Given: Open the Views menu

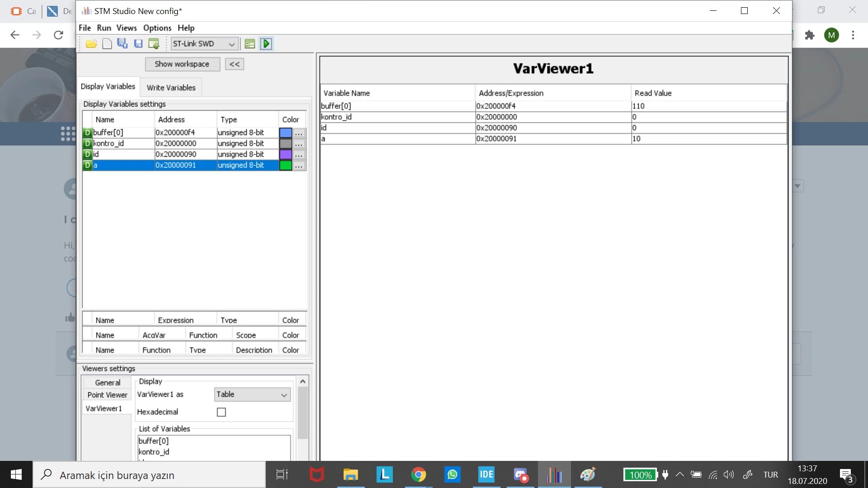Looking at the screenshot, I should 127,28.
